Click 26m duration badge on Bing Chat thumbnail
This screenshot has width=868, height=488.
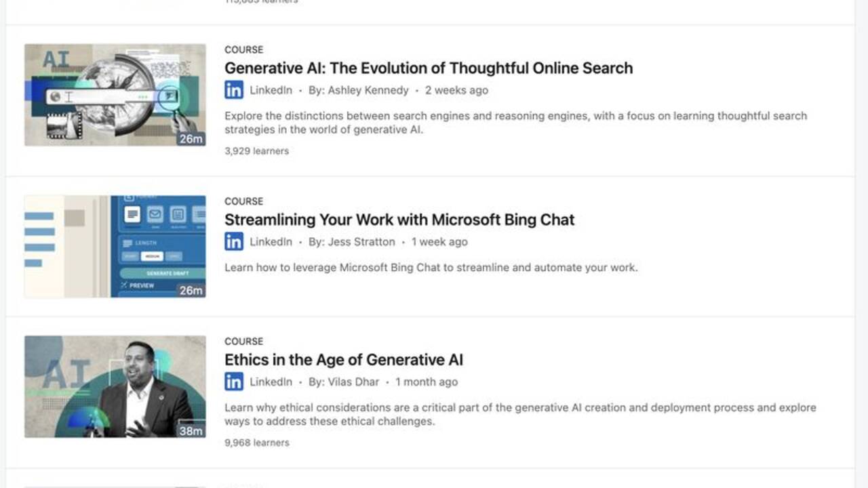tap(191, 291)
